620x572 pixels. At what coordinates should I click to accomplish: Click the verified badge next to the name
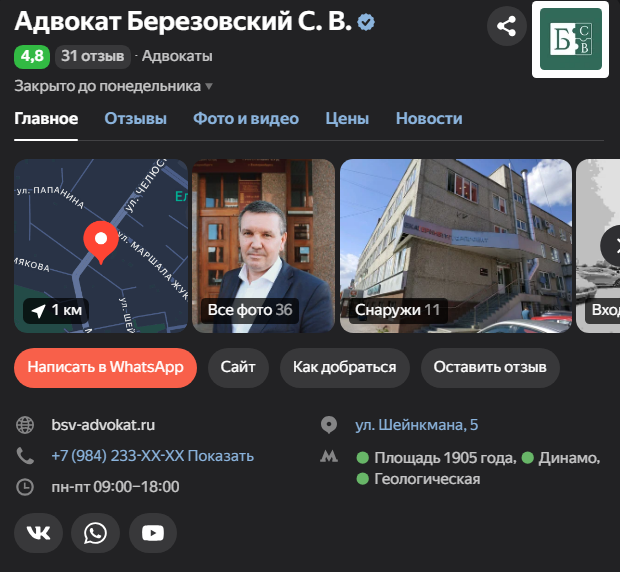367,23
